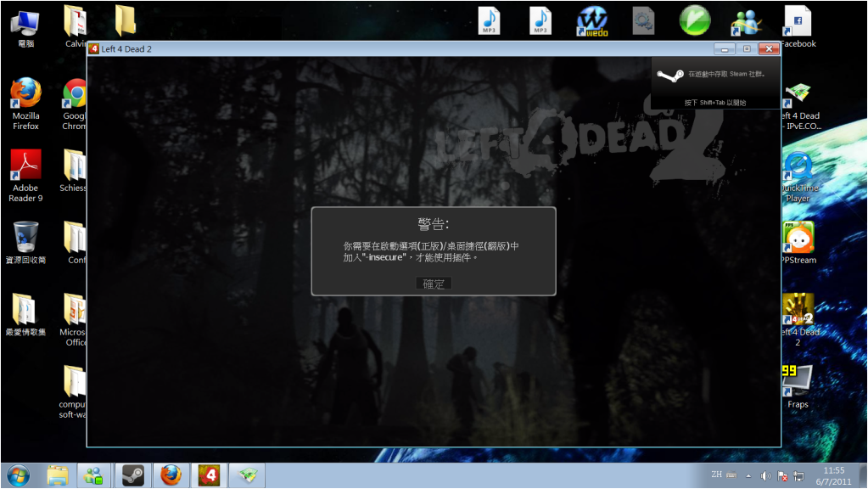This screenshot has width=868, height=489.
Task: Open the ZH language bar selector
Action: pos(715,475)
